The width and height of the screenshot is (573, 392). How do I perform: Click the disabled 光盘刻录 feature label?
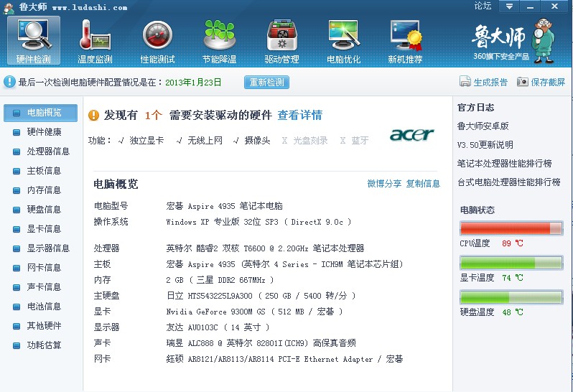click(310, 140)
